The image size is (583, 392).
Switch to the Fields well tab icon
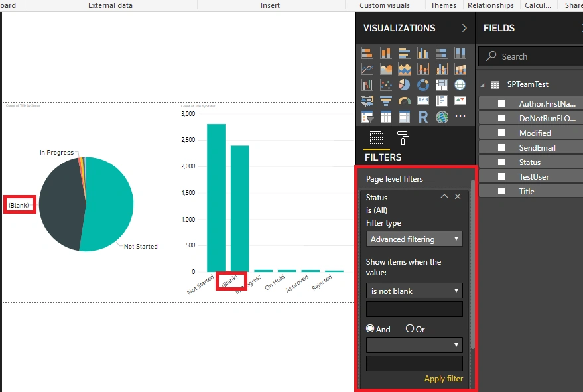click(376, 138)
